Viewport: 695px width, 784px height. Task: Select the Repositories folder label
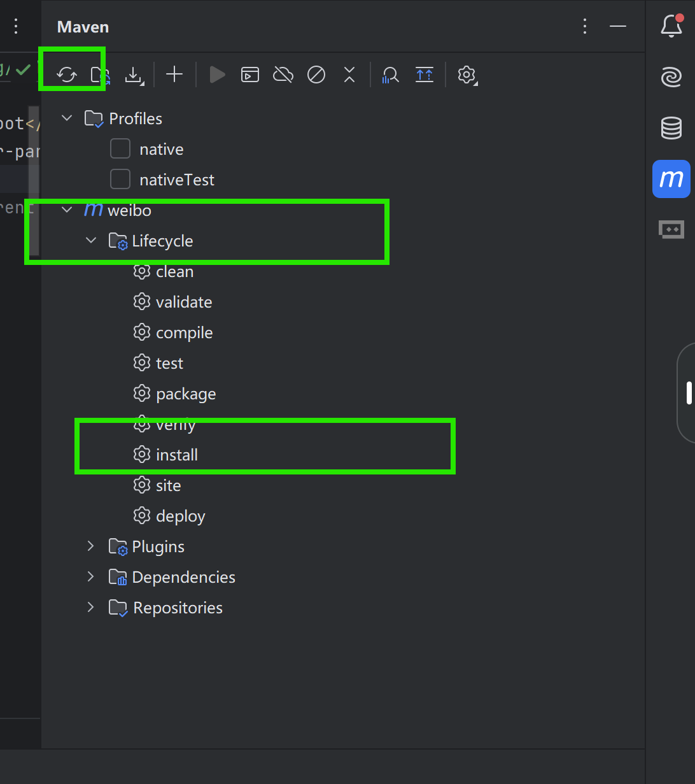pos(178,608)
